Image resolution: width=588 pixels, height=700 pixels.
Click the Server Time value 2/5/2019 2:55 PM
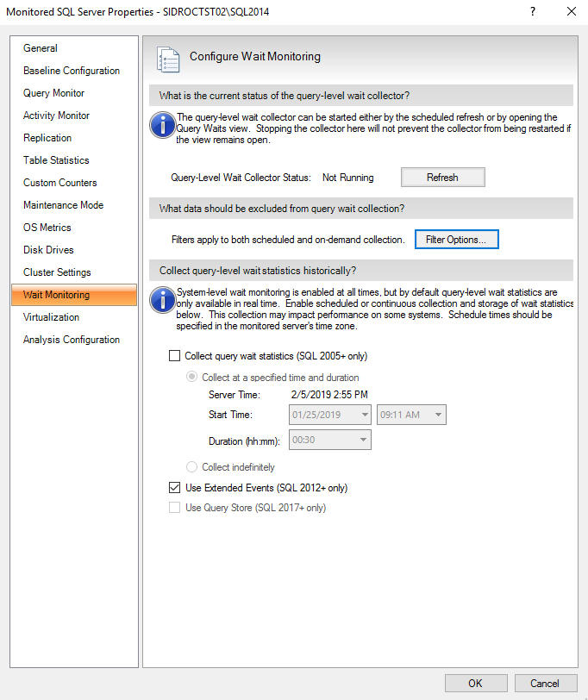[329, 395]
